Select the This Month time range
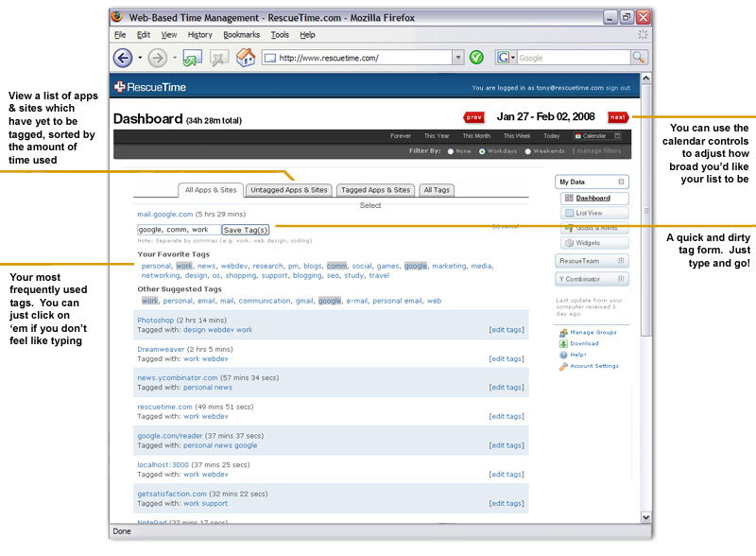 pyautogui.click(x=476, y=136)
